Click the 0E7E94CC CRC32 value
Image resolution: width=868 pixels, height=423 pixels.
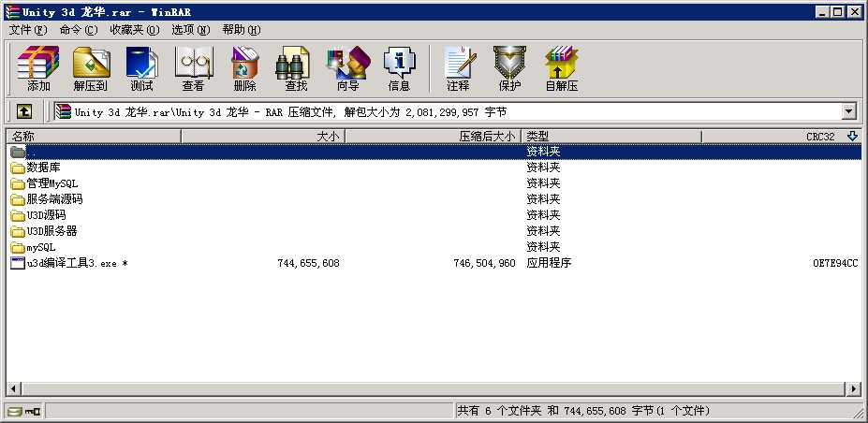pos(835,264)
